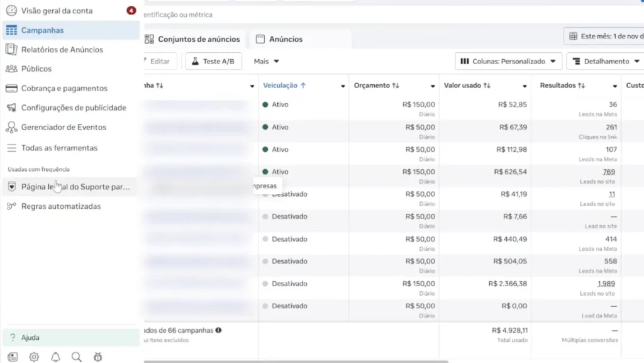Open the Detalhamento dropdown
Image resolution: width=644 pixels, height=363 pixels.
[x=606, y=61]
